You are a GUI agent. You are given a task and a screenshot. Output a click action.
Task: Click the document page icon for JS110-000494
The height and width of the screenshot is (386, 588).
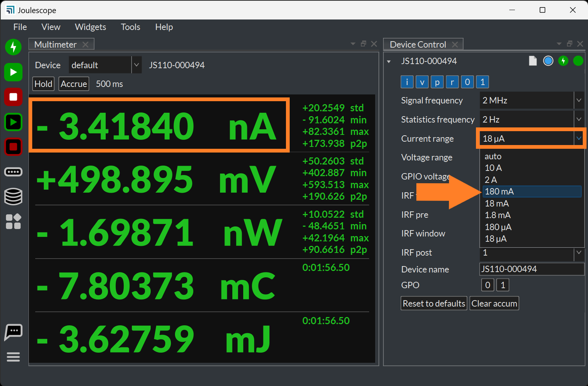coord(533,61)
